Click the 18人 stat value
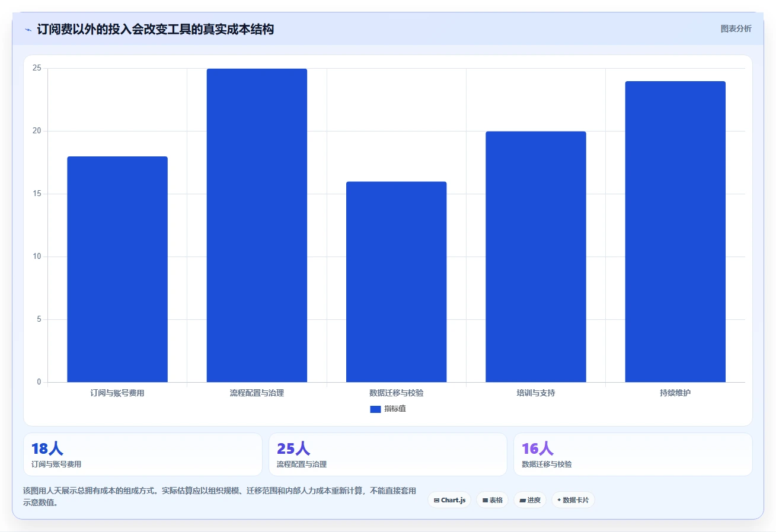Viewport: 776px width, 532px height. pos(47,448)
